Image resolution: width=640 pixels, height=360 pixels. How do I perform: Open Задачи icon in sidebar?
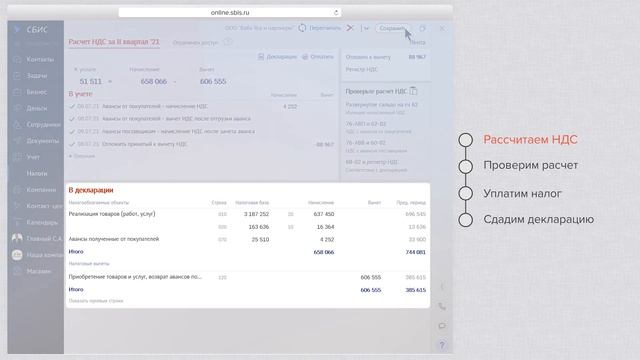(17, 76)
